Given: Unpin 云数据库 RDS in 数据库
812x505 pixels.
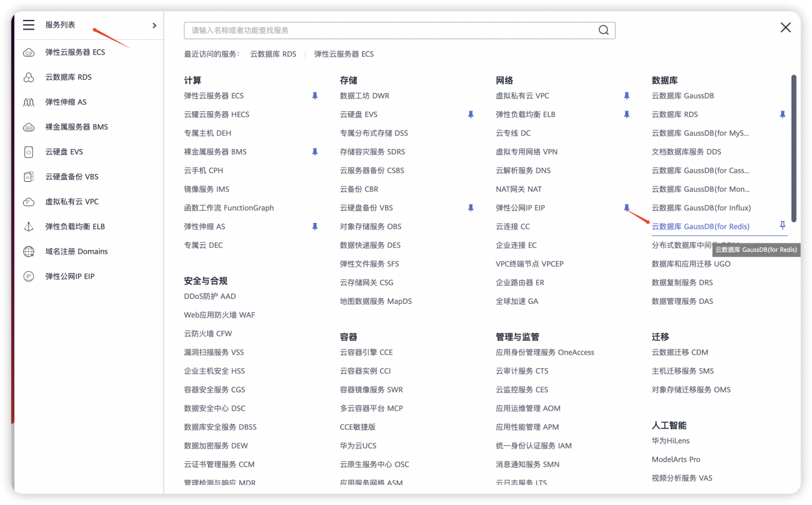Looking at the screenshot, I should tap(782, 114).
